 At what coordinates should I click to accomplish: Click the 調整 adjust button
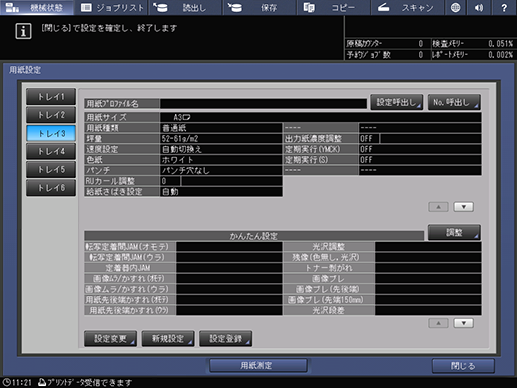click(454, 232)
